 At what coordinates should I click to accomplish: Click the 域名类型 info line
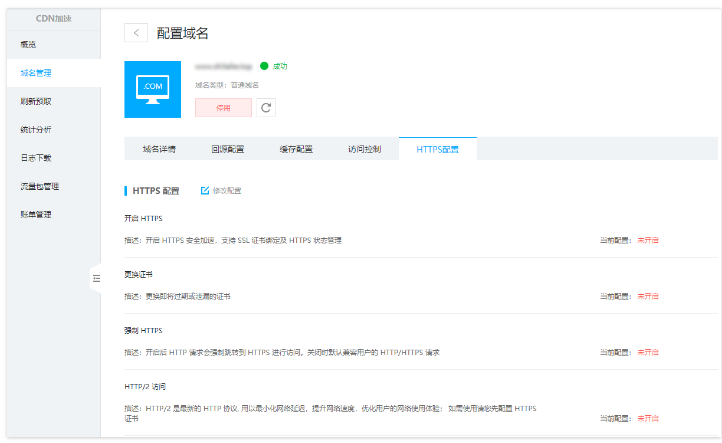pyautogui.click(x=227, y=85)
